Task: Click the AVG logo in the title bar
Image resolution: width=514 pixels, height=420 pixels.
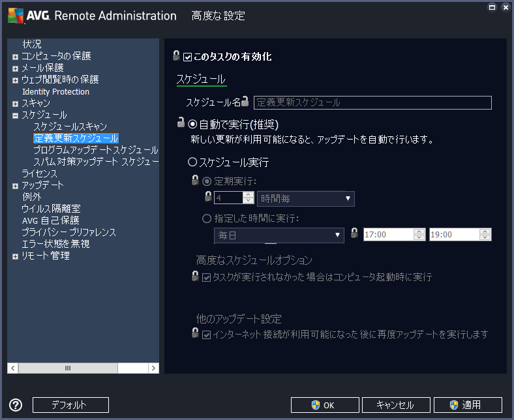Action: pyautogui.click(x=16, y=16)
